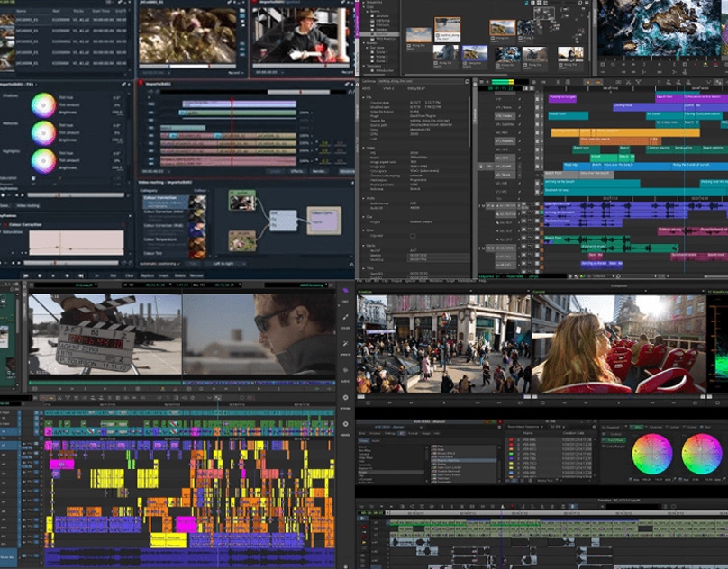Open the File menu
Viewport: 728px width, 569px height.
click(x=359, y=281)
